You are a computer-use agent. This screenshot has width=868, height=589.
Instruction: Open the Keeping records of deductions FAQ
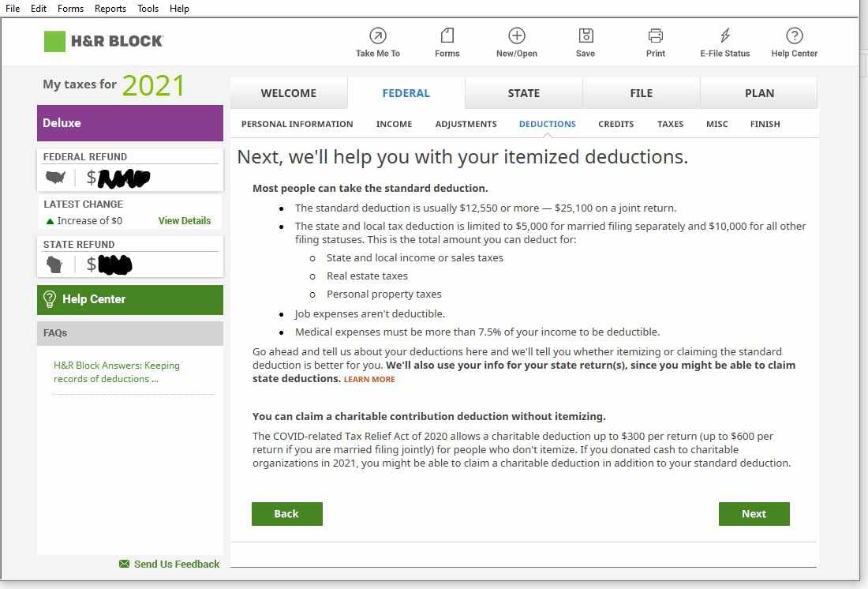click(117, 372)
